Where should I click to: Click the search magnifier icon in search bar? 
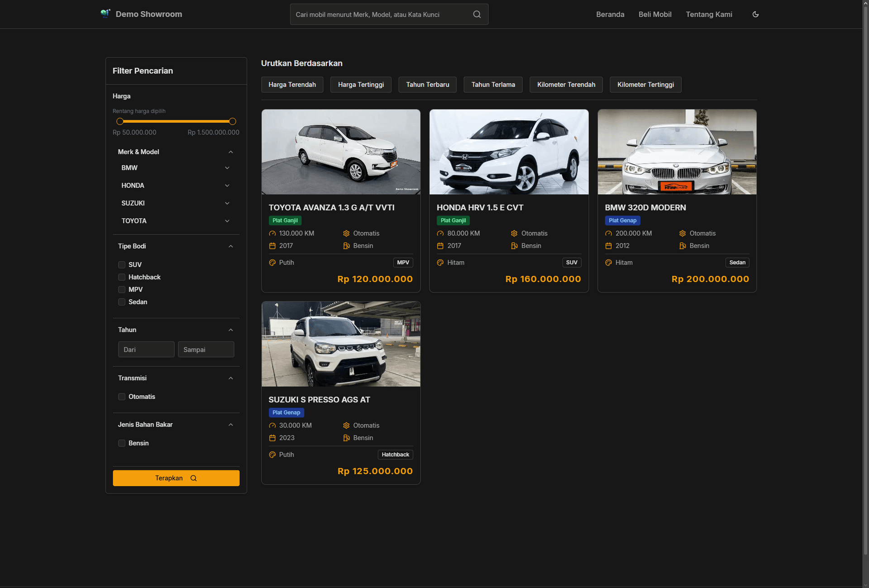tap(477, 14)
